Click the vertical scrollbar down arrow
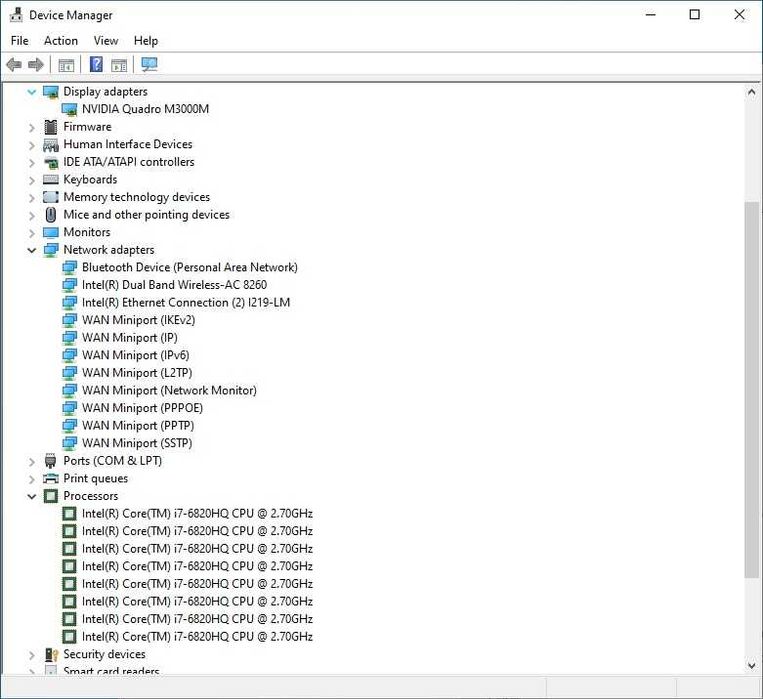The image size is (763, 699). tap(751, 665)
